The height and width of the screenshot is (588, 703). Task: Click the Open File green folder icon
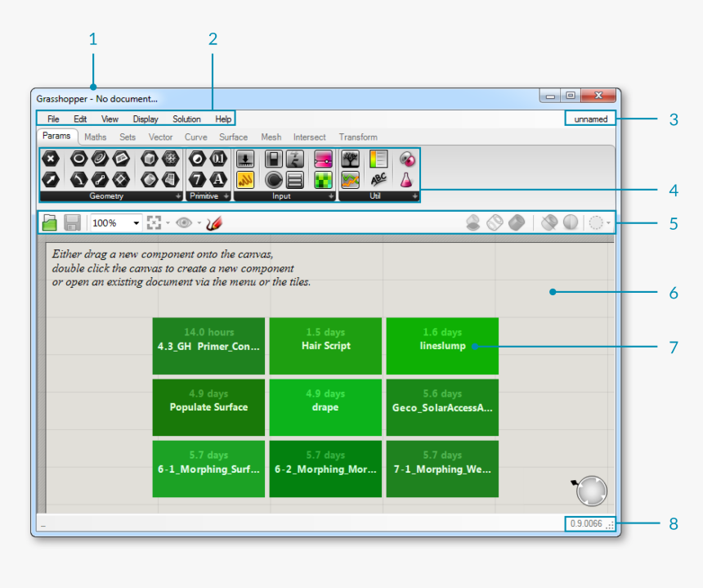coord(50,222)
